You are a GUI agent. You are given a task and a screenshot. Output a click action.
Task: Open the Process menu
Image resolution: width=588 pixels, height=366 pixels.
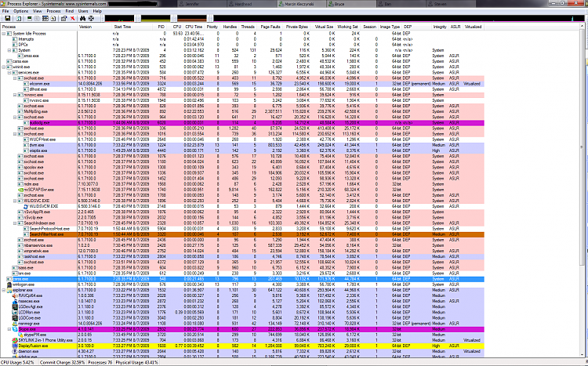click(x=53, y=11)
